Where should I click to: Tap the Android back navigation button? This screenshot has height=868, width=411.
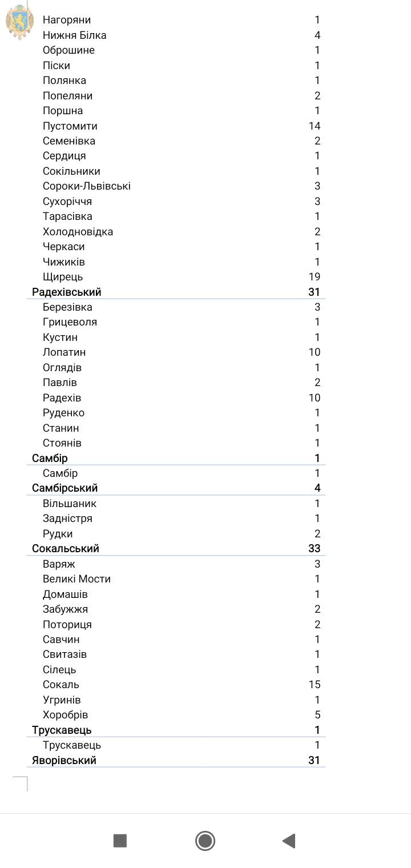coord(289,841)
